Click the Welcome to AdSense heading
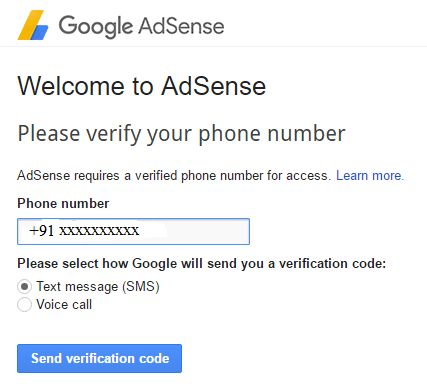Screen dimensions: 427x388 tap(142, 86)
